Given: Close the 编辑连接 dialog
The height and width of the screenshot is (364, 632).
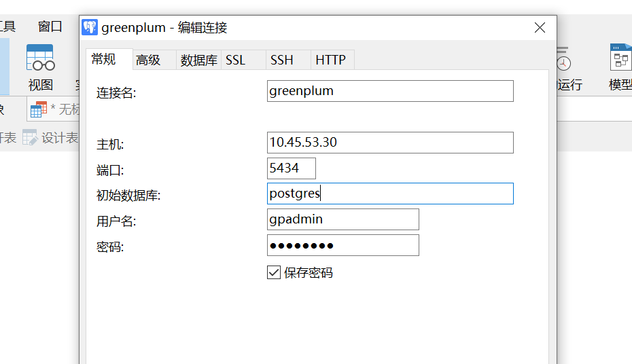Looking at the screenshot, I should 540,27.
